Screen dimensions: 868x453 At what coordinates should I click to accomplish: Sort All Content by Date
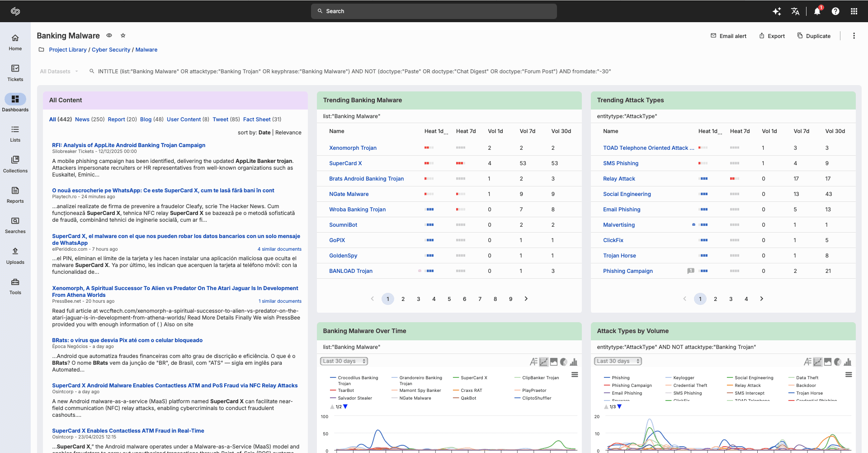coord(264,133)
